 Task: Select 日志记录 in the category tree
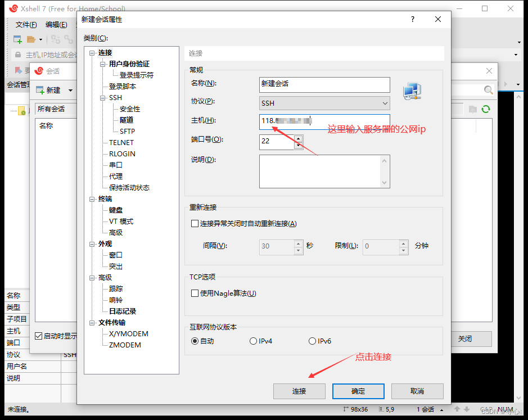click(123, 311)
